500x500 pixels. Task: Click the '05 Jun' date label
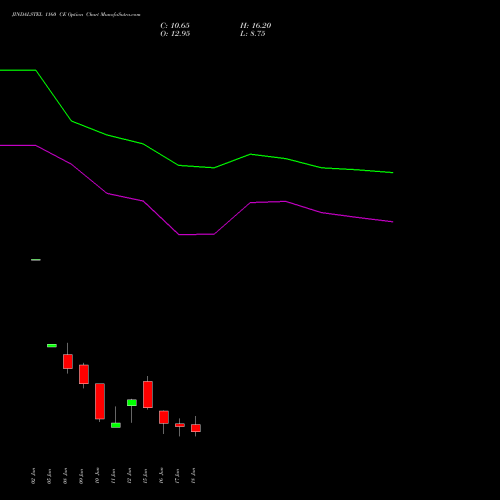(49, 476)
